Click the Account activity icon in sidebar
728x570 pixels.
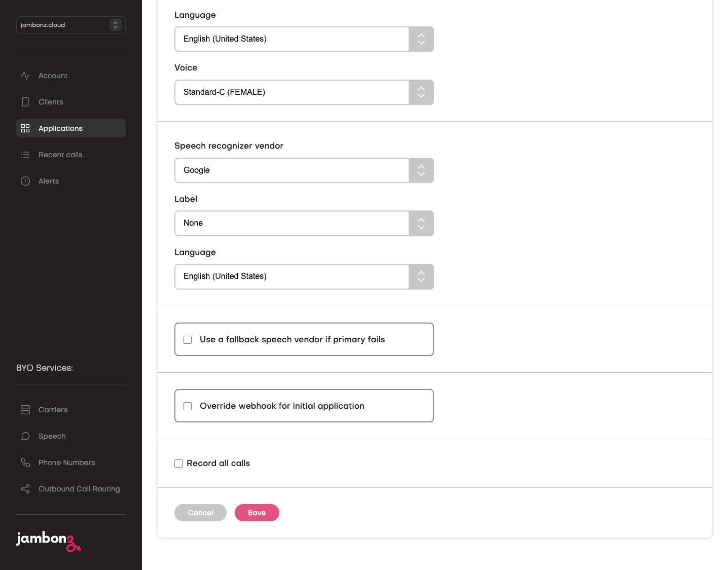pyautogui.click(x=25, y=76)
